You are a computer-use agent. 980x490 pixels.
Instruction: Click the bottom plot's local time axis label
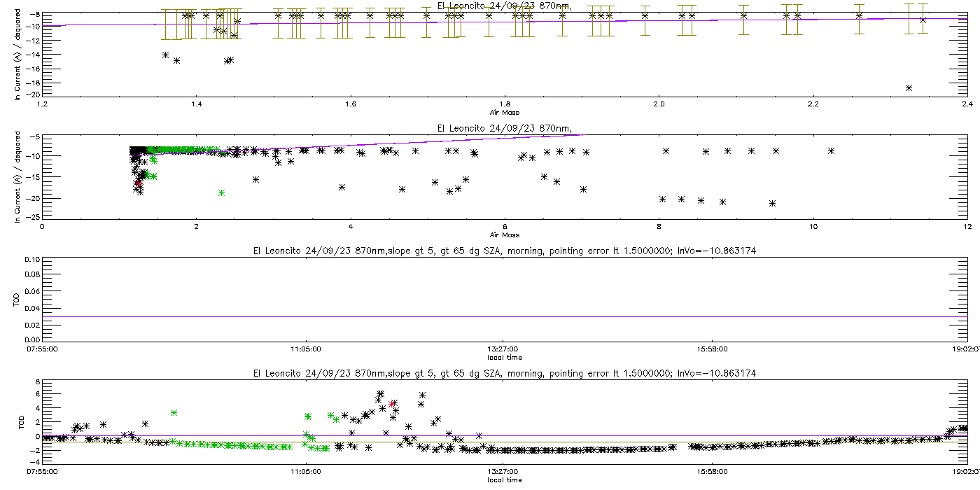point(504,480)
